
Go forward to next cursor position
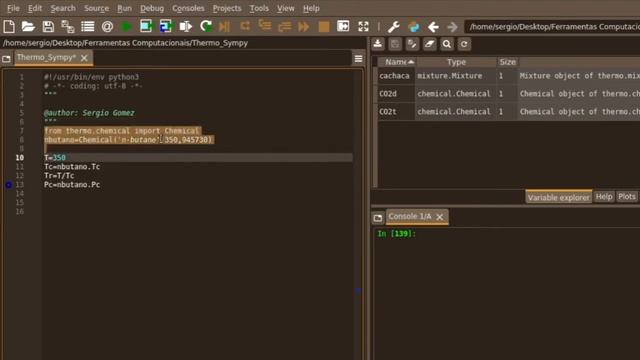(452, 27)
